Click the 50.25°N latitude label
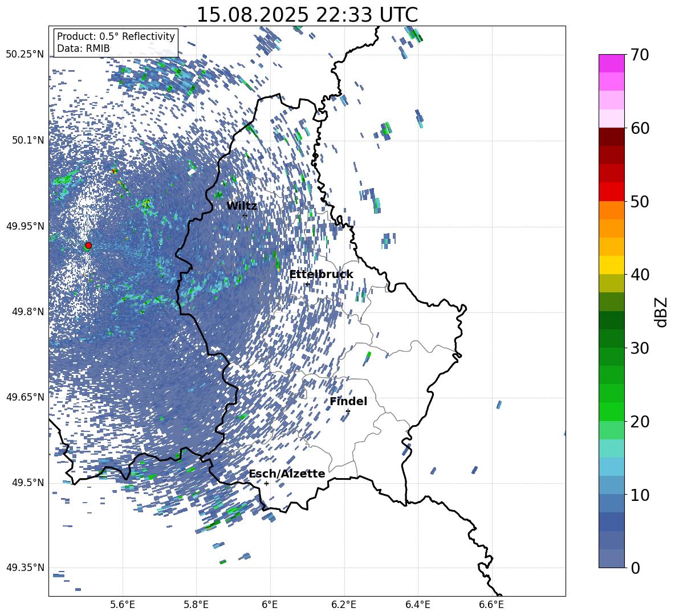Image resolution: width=675 pixels, height=616 pixels. pyautogui.click(x=25, y=55)
